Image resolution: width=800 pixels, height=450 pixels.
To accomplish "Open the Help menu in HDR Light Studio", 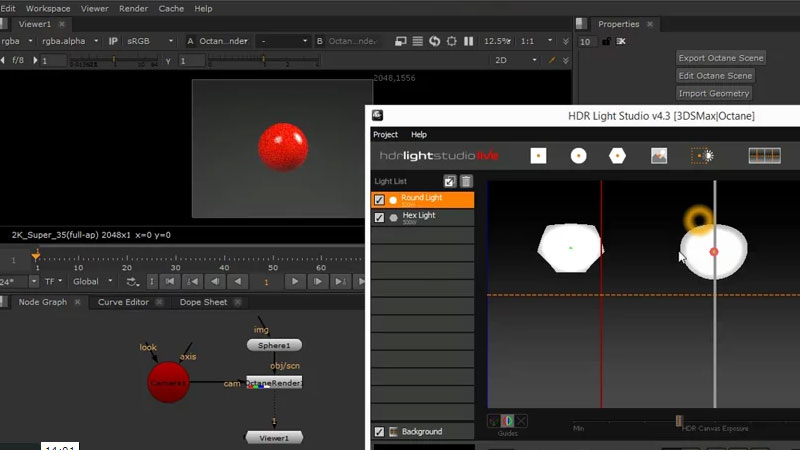I will pyautogui.click(x=419, y=135).
